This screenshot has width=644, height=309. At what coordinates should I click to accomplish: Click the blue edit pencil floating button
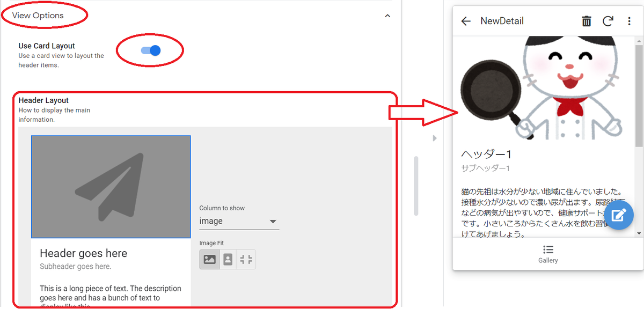pyautogui.click(x=618, y=215)
